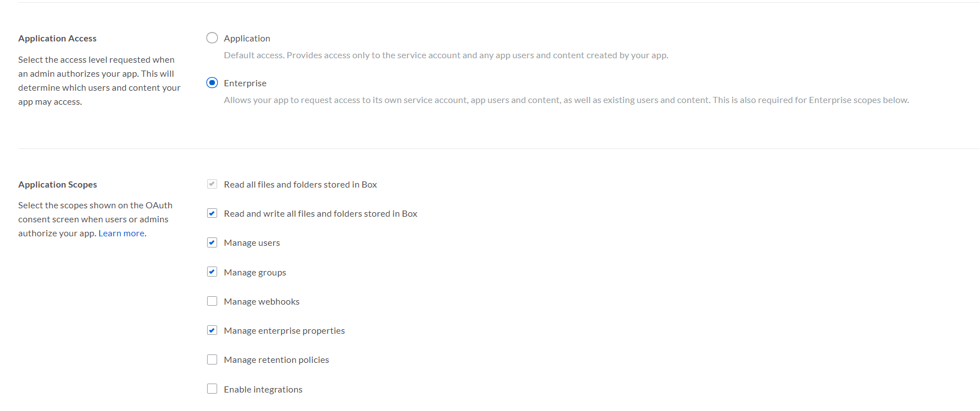Click the 'Application' radio label text
This screenshot has height=411, width=980.
coord(247,39)
